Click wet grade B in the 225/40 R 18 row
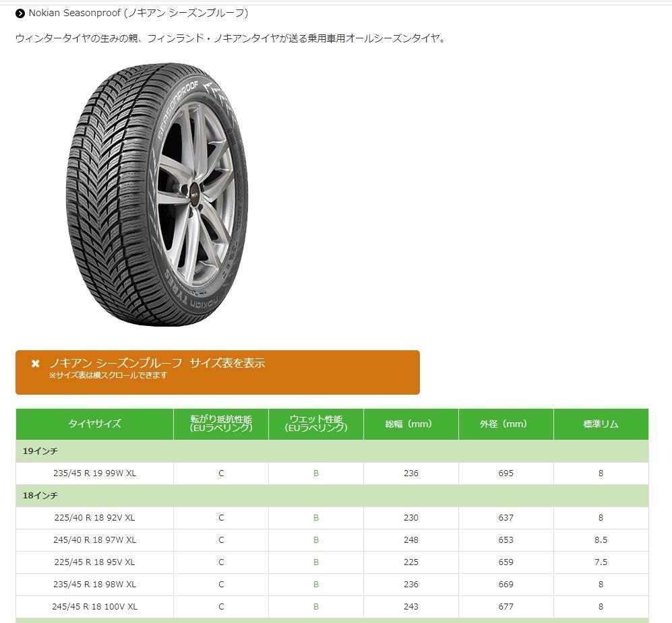The height and width of the screenshot is (623, 672). [x=316, y=518]
